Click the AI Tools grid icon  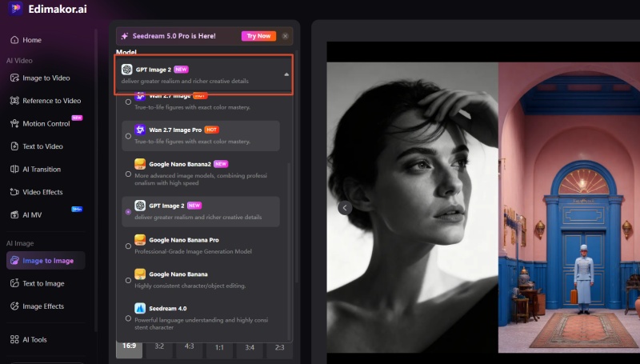coord(14,339)
